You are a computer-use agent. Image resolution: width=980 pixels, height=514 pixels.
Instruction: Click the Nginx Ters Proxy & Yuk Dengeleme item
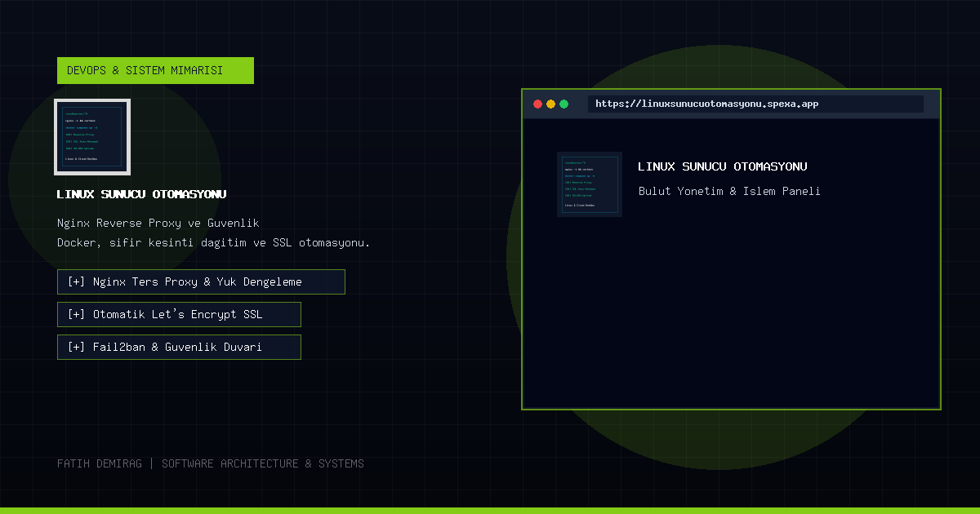pyautogui.click(x=201, y=281)
